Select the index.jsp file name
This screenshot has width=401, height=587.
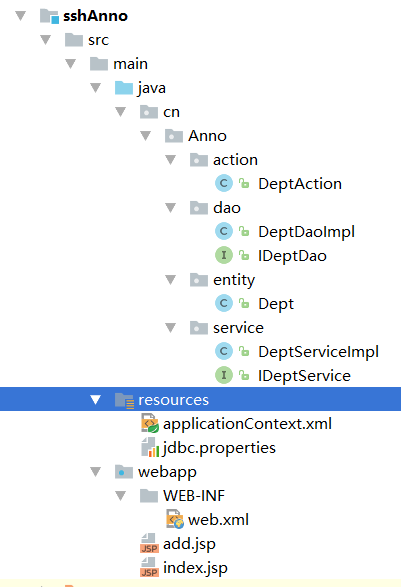click(195, 568)
